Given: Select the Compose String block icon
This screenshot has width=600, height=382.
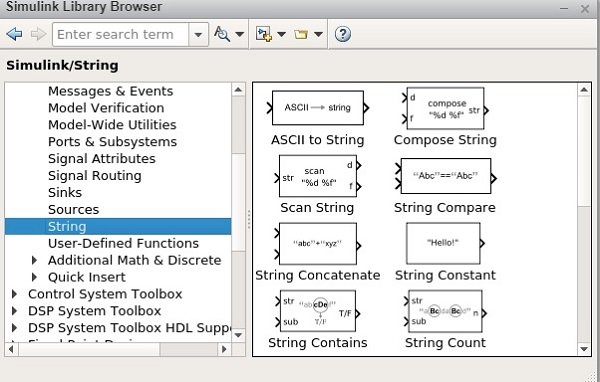Looking at the screenshot, I should coord(445,109).
